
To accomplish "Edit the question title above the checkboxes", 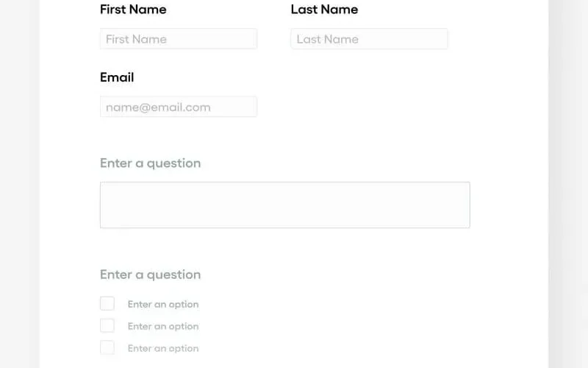I will point(150,275).
